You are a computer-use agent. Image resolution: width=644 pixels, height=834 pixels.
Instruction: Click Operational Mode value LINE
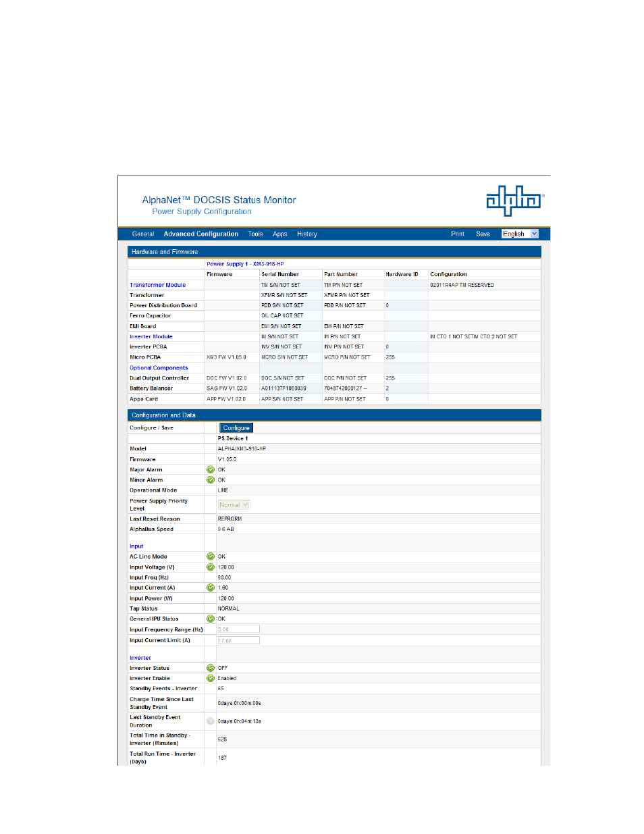[x=223, y=490]
